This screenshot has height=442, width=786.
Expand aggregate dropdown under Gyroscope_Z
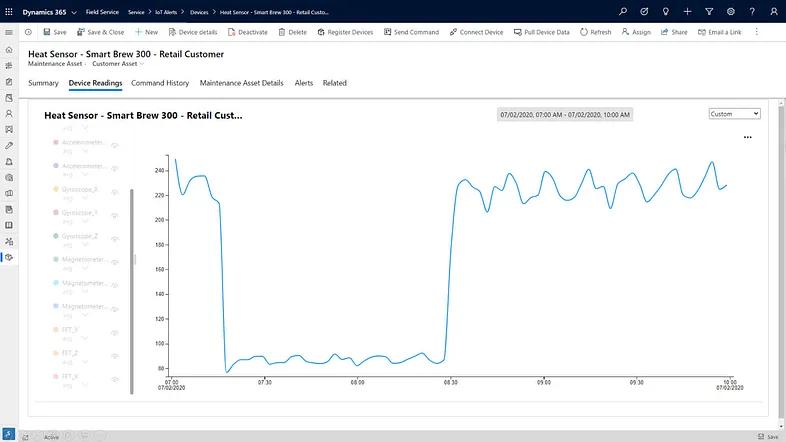pyautogui.click(x=85, y=245)
